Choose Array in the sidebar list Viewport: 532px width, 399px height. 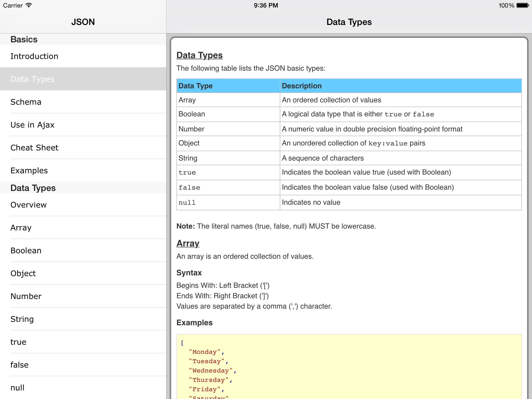click(x=21, y=228)
